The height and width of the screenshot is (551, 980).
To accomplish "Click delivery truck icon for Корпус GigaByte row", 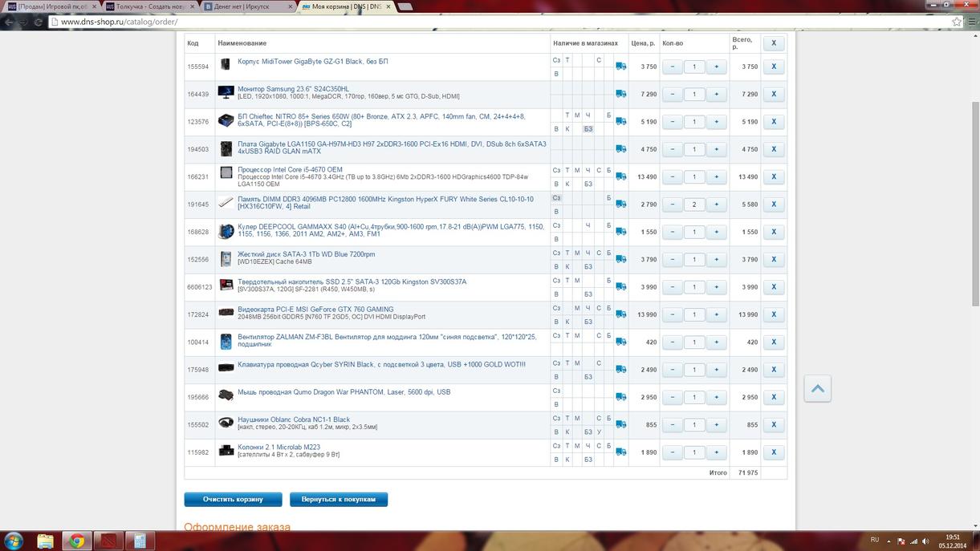I will 620,67.
